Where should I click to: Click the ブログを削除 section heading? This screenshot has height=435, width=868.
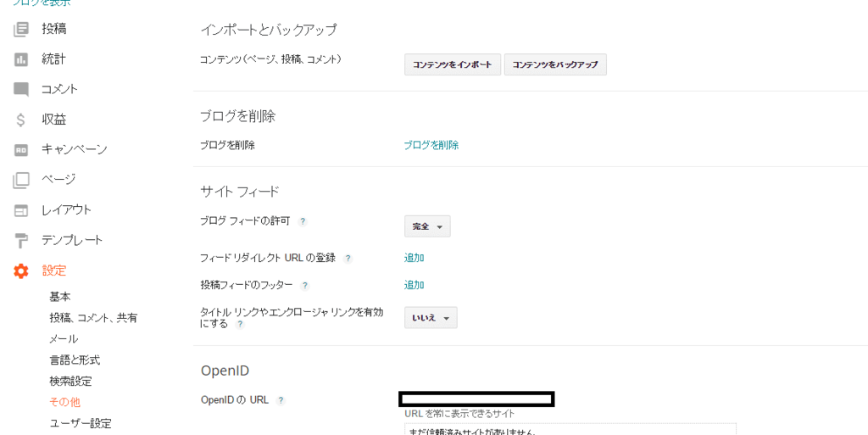pos(238,117)
